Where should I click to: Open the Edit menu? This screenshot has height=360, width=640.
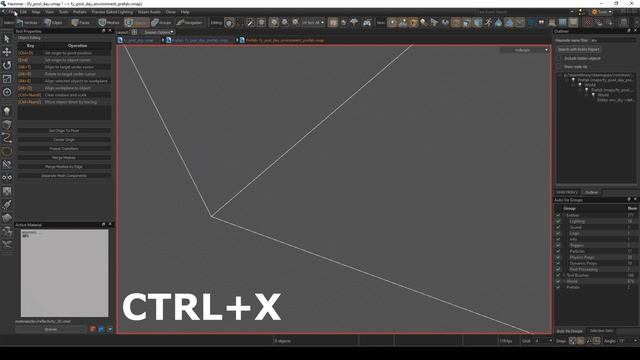(x=23, y=12)
